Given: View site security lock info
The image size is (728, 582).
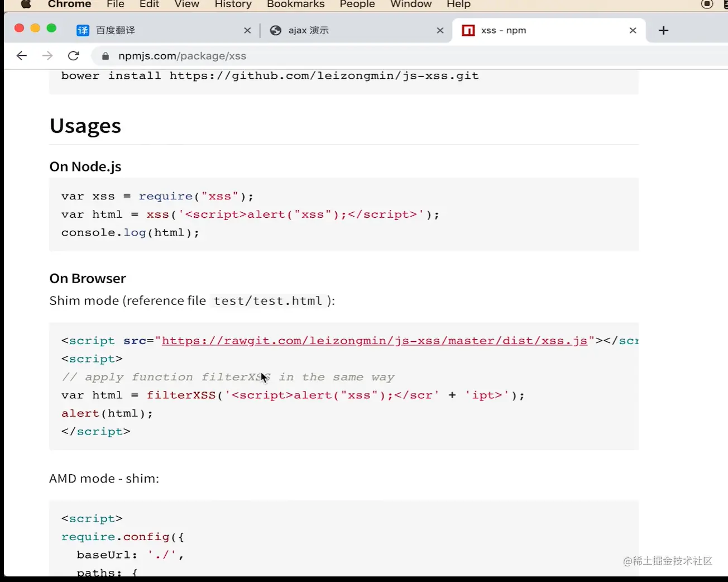Looking at the screenshot, I should point(104,56).
